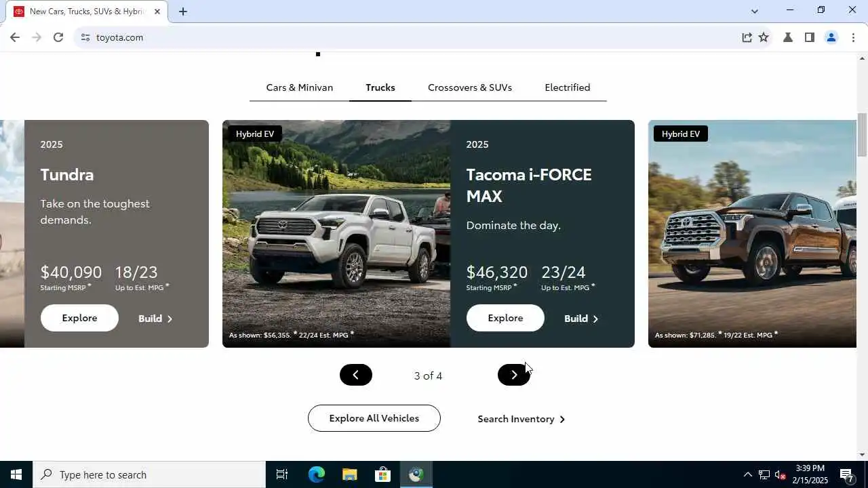Open Task View on the taskbar
The height and width of the screenshot is (488, 868).
pyautogui.click(x=282, y=474)
